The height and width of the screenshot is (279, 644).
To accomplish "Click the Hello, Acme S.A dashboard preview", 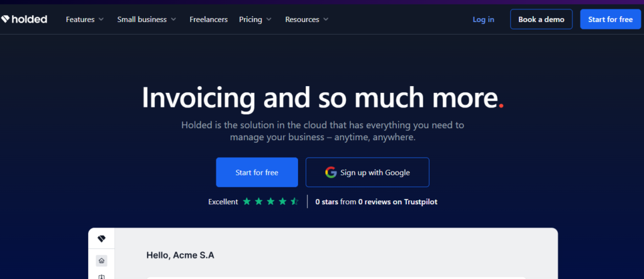I will pyautogui.click(x=180, y=255).
